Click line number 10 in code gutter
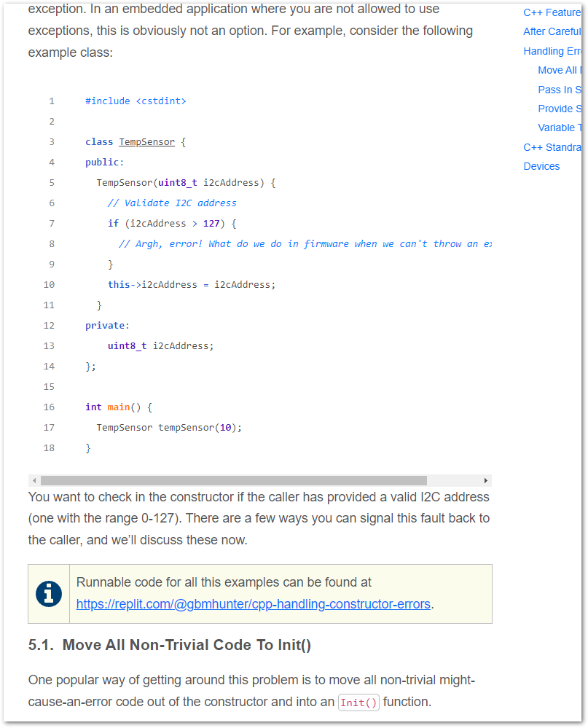 point(49,285)
